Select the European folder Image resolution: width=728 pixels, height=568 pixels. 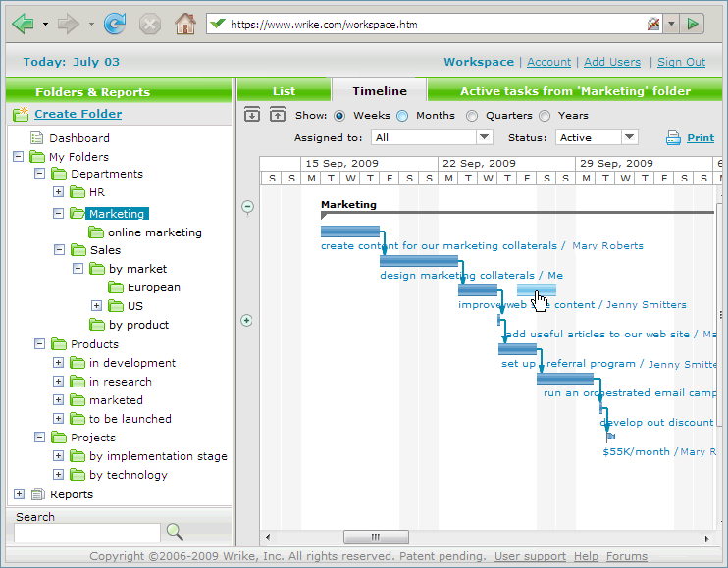[x=153, y=287]
